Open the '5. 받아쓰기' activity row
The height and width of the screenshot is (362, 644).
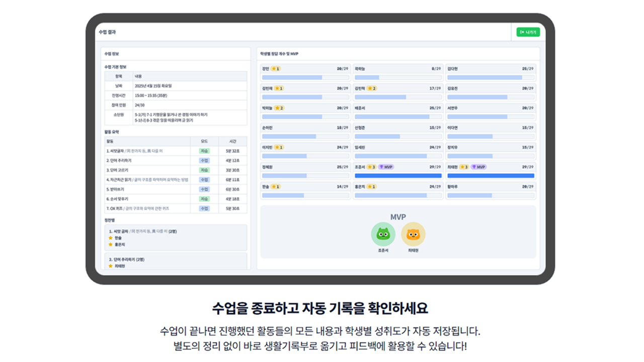(115, 189)
